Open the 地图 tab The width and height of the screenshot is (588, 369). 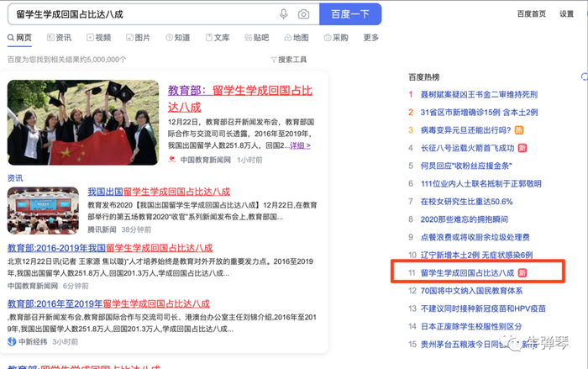coord(297,38)
